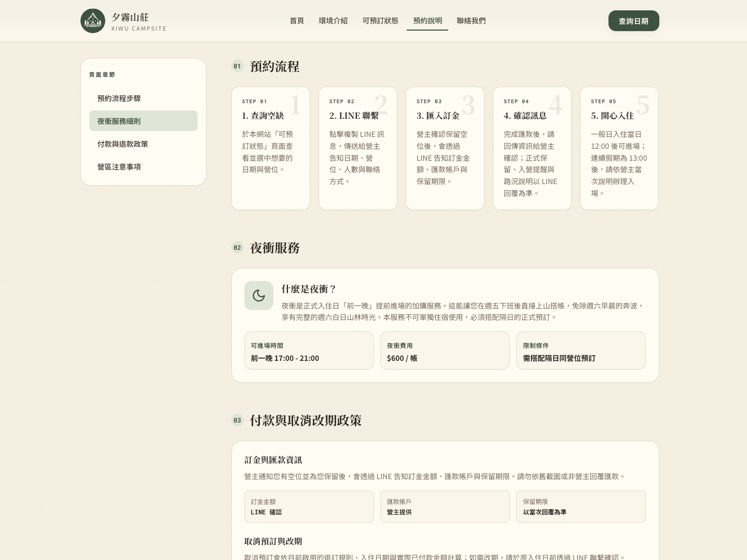
Task: Click the 夕霧山莊 site title text
Action: [130, 17]
